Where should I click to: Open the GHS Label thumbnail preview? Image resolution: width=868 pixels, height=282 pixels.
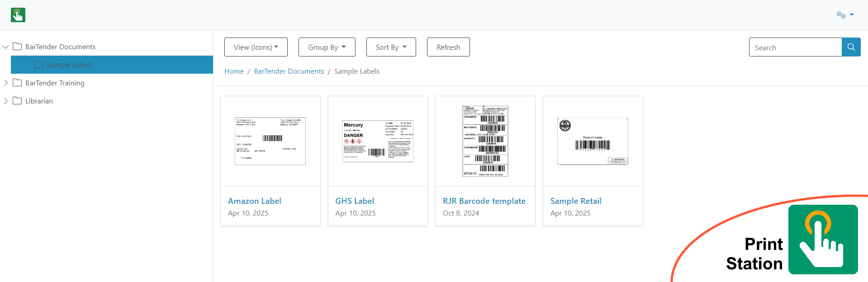[378, 141]
